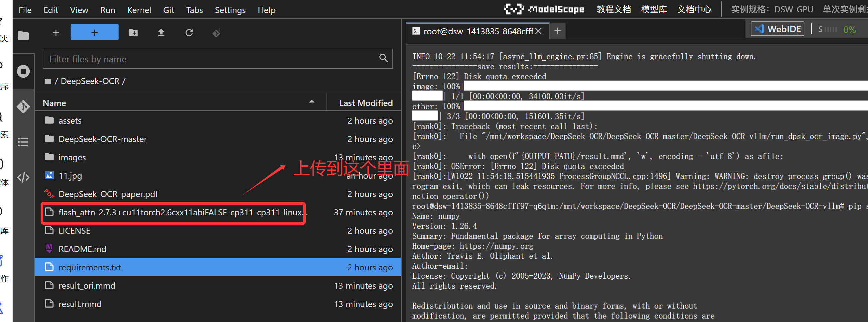The height and width of the screenshot is (322, 868).
Task: Click the upload files icon
Action: point(161,33)
